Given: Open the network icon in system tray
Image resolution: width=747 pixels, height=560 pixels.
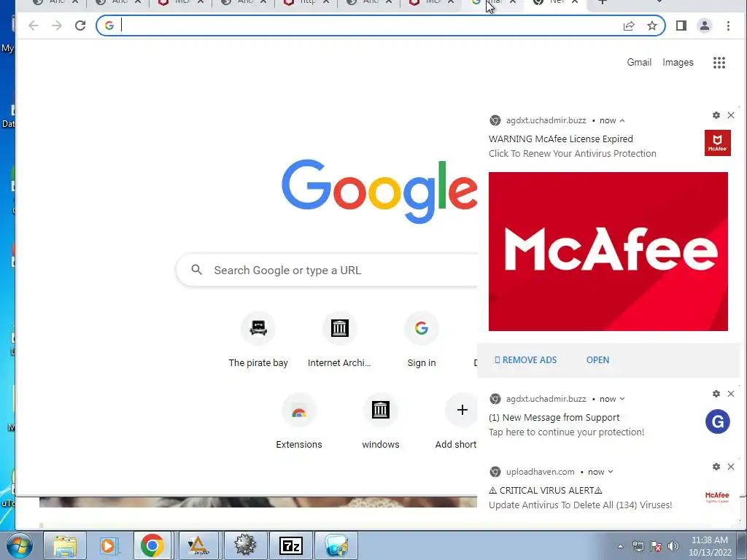Looking at the screenshot, I should [x=638, y=546].
